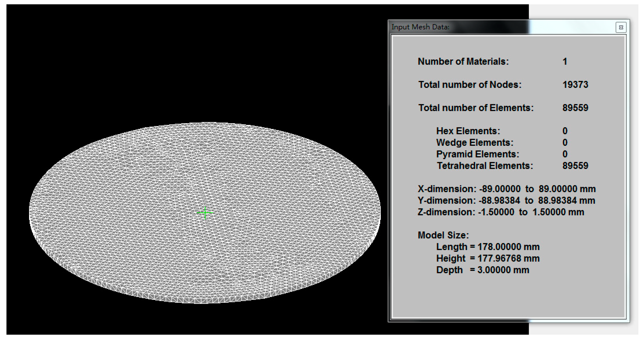Click the Depth = 3.00000 mm line
The height and width of the screenshot is (342, 644).
pos(482,270)
